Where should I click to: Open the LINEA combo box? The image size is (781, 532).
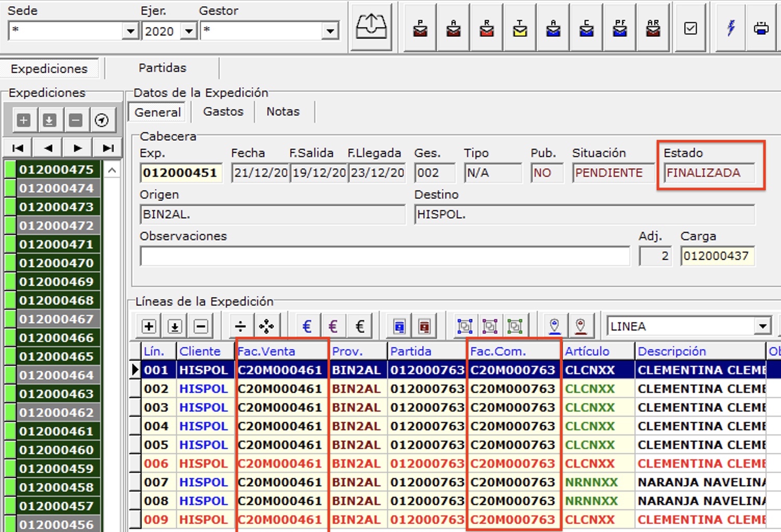(762, 326)
